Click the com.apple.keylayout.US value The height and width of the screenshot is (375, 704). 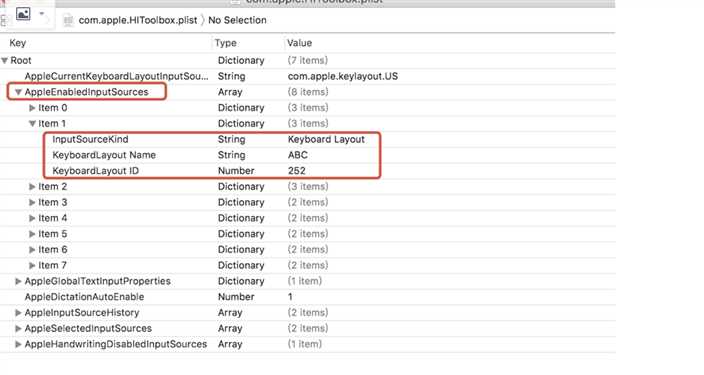tap(343, 76)
